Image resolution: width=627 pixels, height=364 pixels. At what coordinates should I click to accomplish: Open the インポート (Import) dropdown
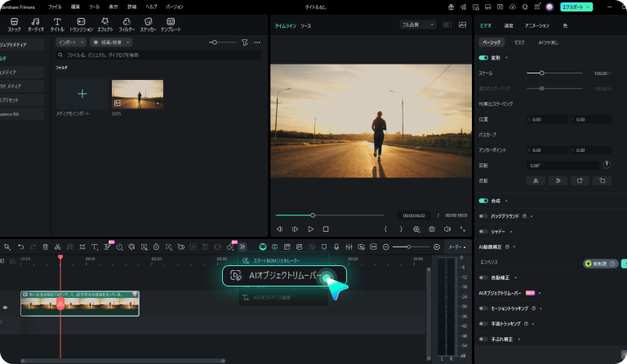click(x=73, y=42)
